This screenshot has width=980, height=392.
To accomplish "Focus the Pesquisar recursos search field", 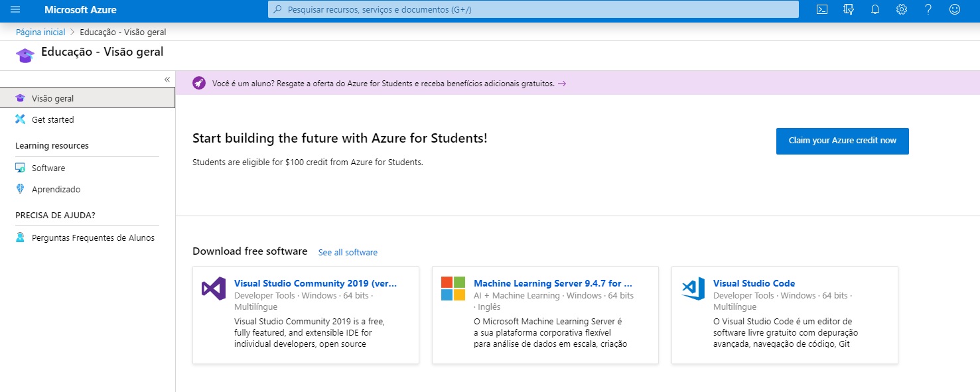I will [533, 9].
